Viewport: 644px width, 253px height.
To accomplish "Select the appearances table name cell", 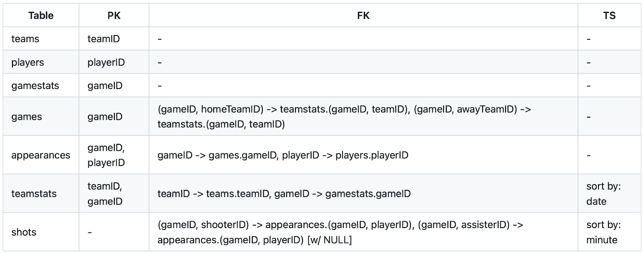I will coord(41,155).
